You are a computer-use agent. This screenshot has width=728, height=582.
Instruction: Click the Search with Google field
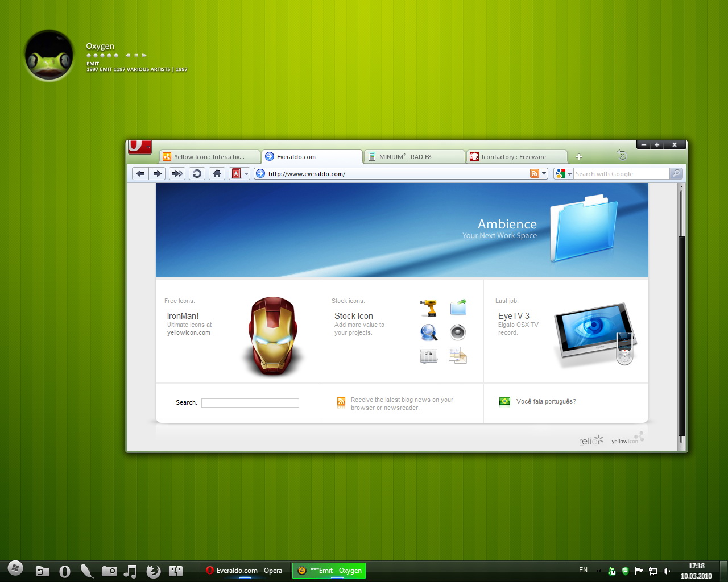click(621, 174)
